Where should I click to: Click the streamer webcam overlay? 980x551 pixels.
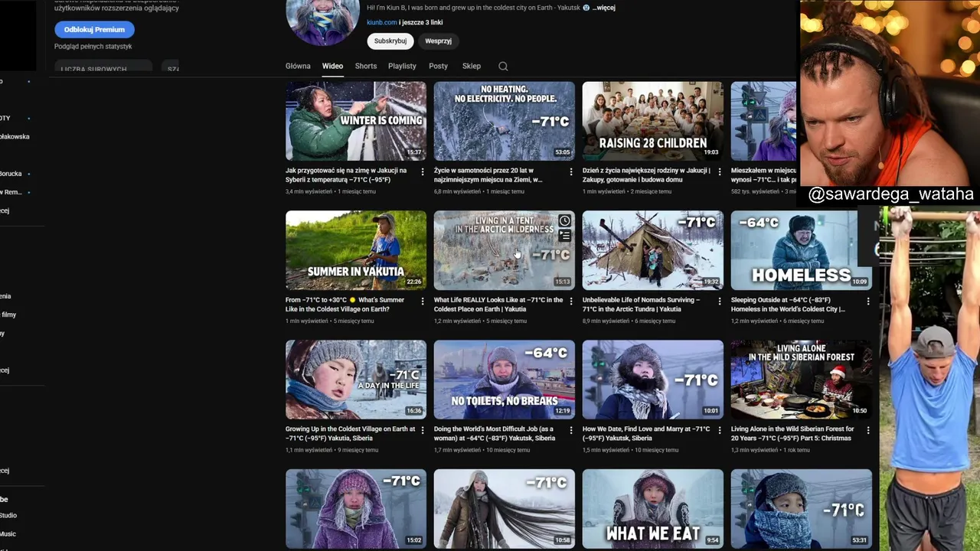tap(890, 92)
